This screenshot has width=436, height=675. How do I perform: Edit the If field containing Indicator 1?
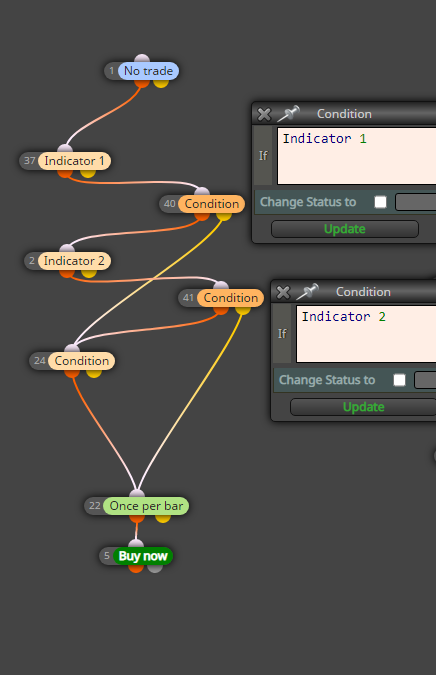(x=357, y=156)
